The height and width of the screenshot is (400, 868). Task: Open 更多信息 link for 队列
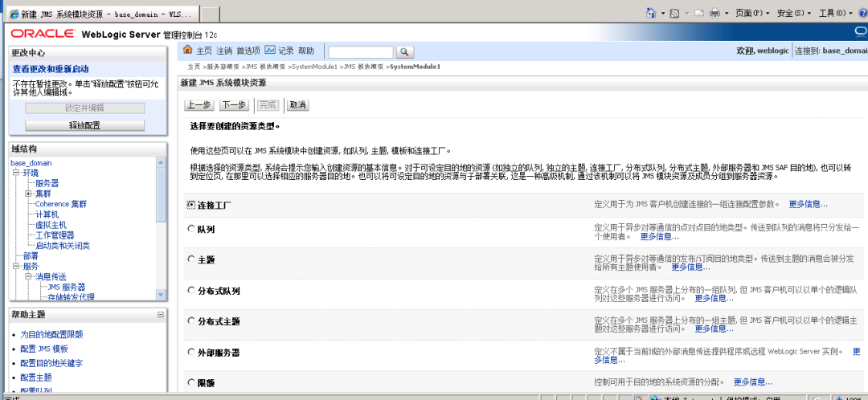660,236
